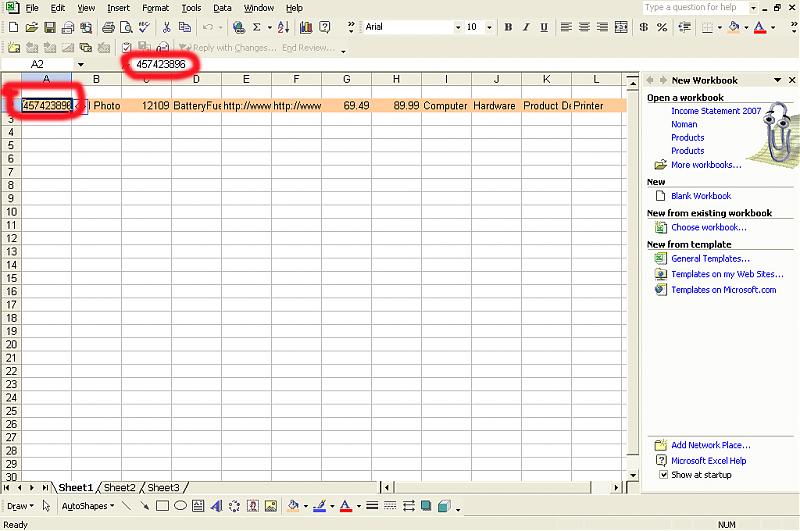The image size is (800, 531).
Task: Click the Fill Color paint bucket swatch
Action: 734,27
